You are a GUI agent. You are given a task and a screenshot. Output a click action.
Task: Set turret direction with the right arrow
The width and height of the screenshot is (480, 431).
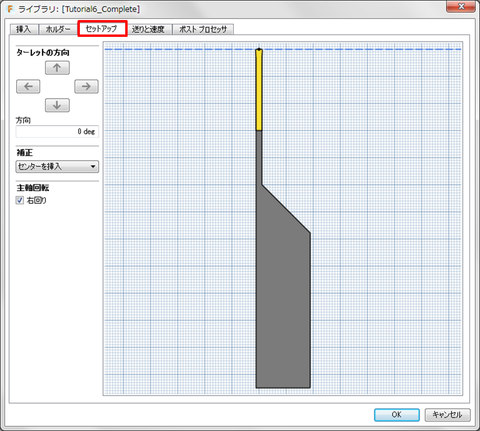pos(86,87)
